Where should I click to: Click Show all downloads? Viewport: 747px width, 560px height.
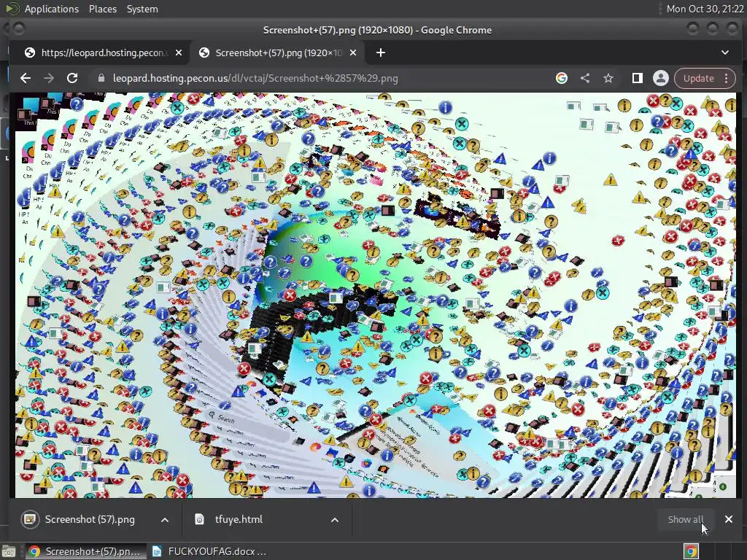(x=685, y=519)
